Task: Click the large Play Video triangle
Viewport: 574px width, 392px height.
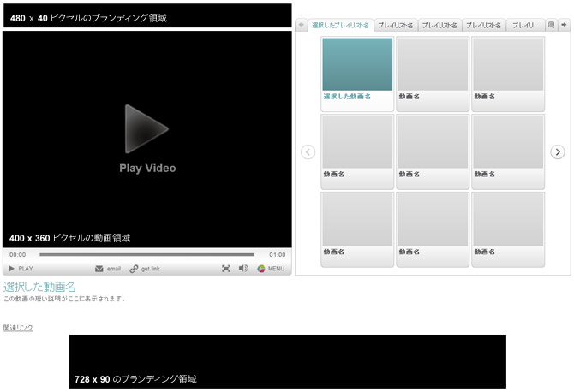Action: 146,128
